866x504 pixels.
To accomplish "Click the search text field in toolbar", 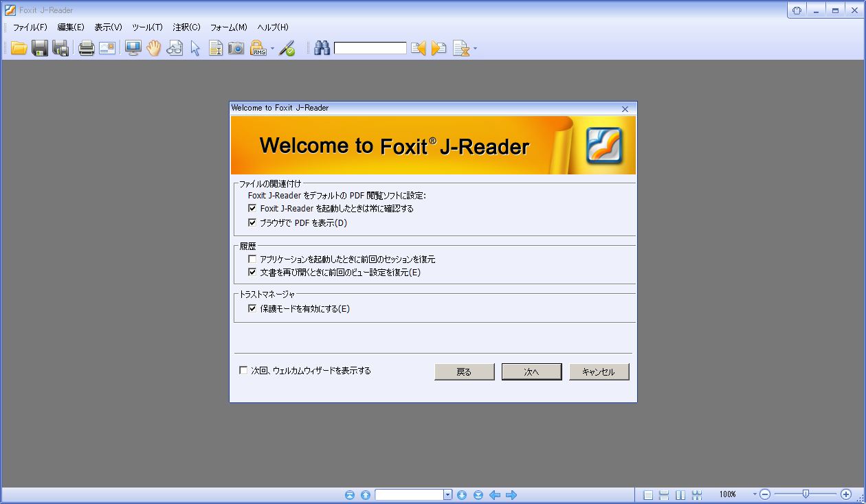I will point(370,48).
